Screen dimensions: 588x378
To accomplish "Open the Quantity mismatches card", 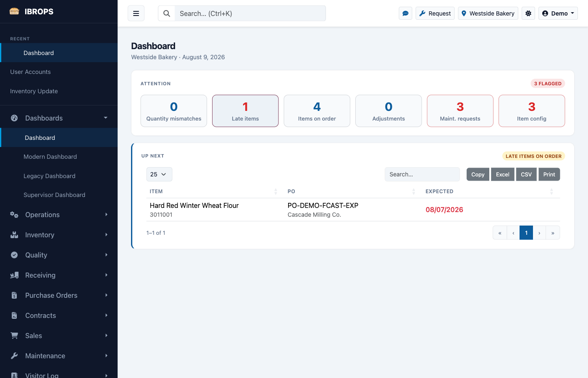I will (174, 111).
